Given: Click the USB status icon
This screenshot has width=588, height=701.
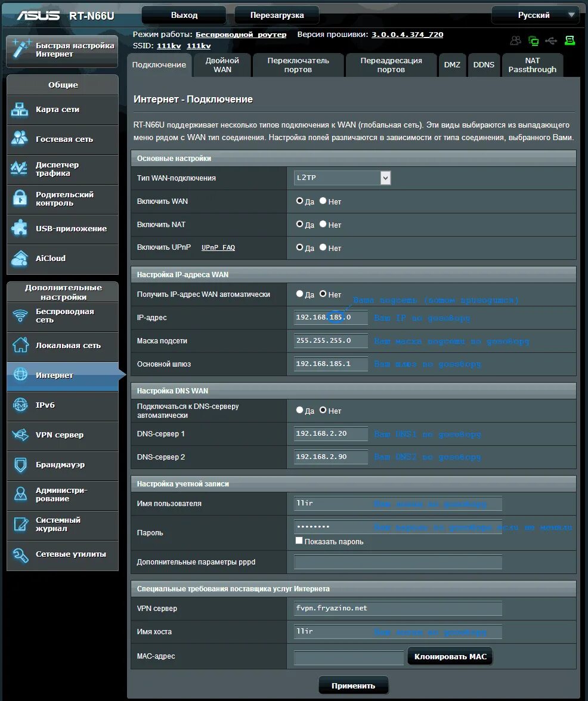Looking at the screenshot, I should 551,41.
